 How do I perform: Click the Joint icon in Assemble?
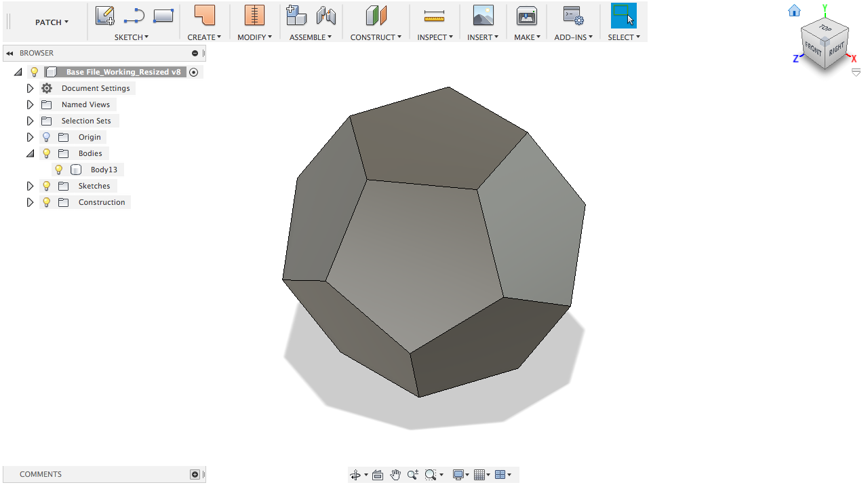[x=326, y=16]
